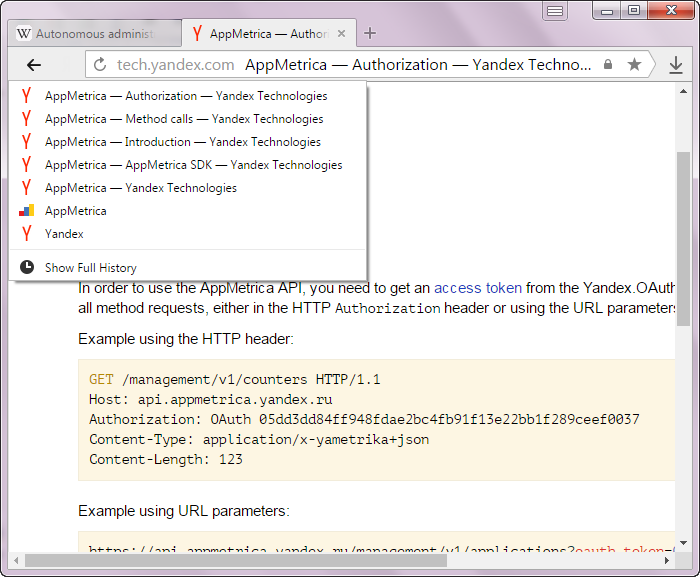The image size is (700, 577).
Task: Open history entry AppMetrica — Authorization
Action: (x=188, y=96)
